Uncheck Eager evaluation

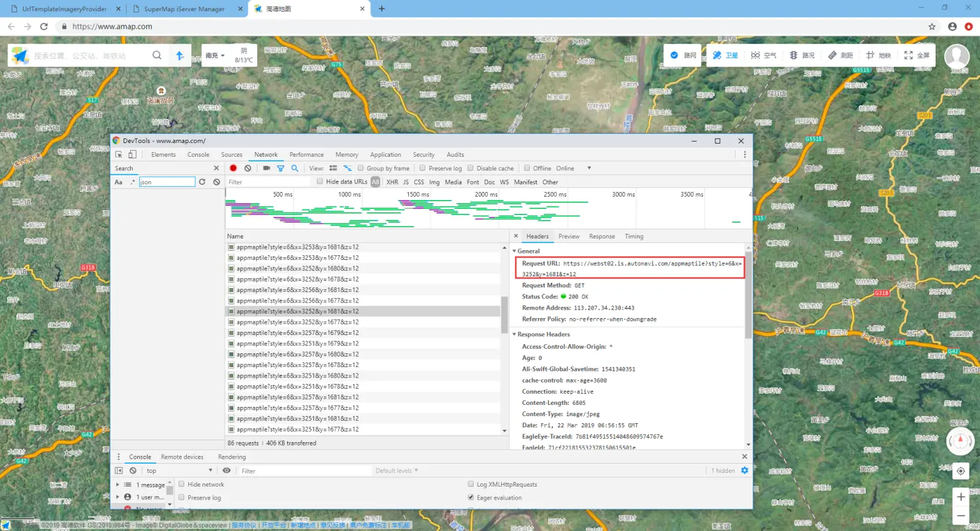(x=471, y=497)
